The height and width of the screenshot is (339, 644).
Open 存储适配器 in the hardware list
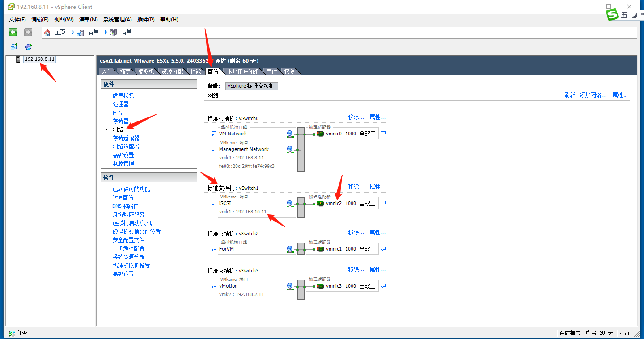point(126,138)
